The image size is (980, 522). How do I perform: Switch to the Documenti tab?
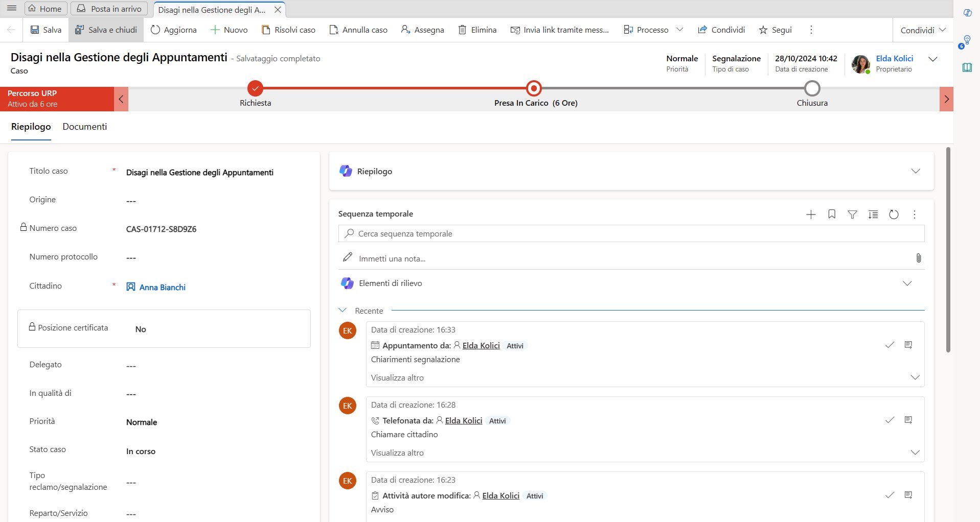point(85,127)
